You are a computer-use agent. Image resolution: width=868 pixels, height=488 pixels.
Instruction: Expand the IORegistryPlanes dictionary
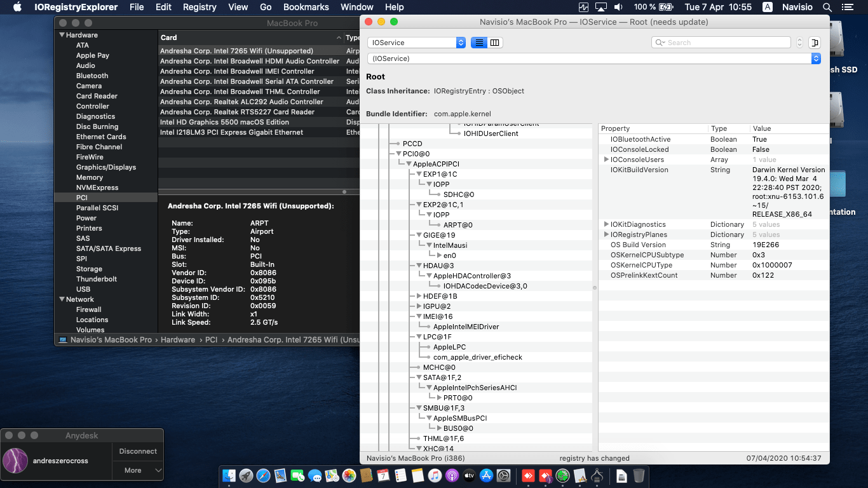[x=606, y=234]
